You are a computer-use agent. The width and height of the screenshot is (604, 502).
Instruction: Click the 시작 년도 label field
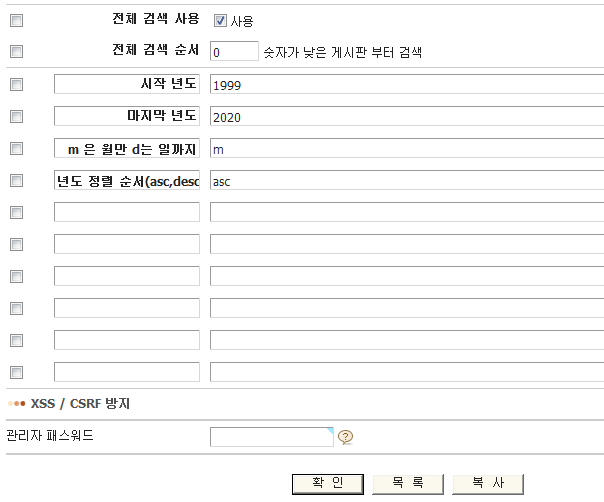pyautogui.click(x=127, y=85)
